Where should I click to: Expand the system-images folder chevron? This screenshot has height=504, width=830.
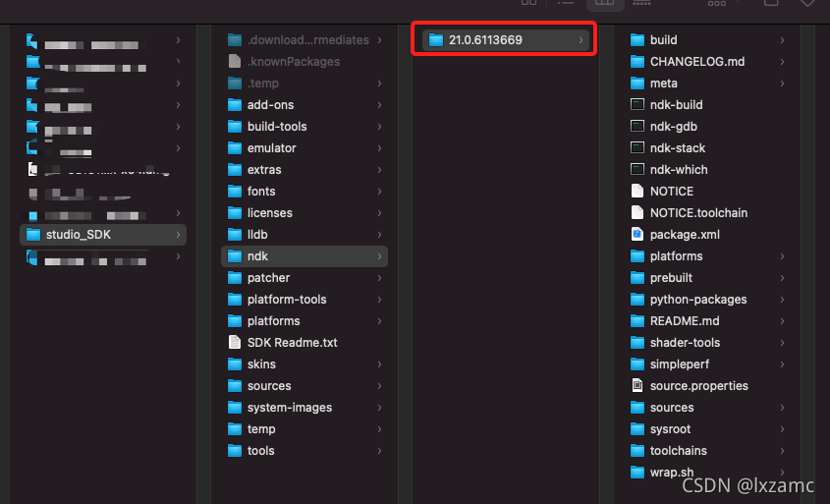point(379,407)
